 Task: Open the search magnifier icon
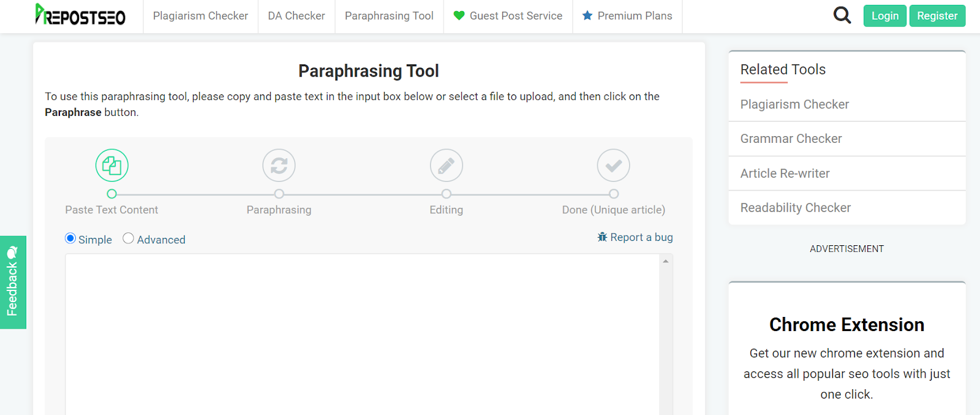point(842,15)
